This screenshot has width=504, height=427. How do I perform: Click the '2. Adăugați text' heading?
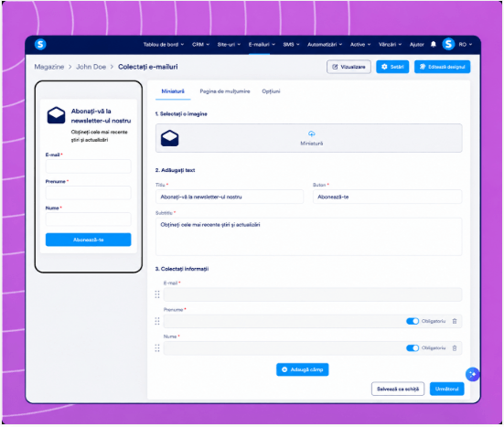176,170
